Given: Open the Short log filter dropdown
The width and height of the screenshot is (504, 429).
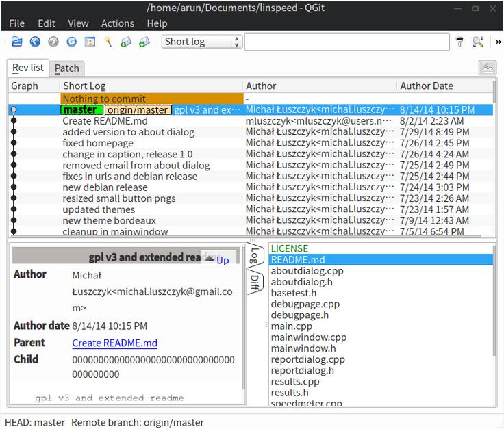Looking at the screenshot, I should (202, 42).
